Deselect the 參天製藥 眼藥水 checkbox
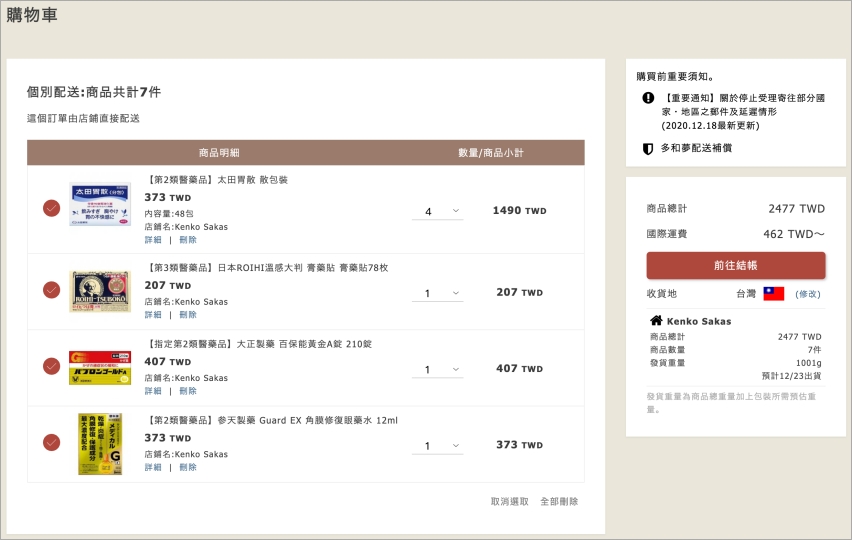This screenshot has width=852, height=540. [51, 442]
